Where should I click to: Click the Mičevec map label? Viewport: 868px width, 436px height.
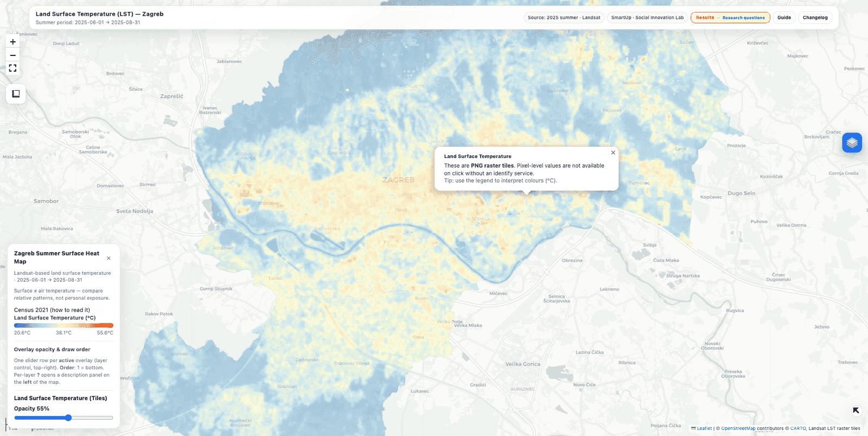[x=499, y=293]
